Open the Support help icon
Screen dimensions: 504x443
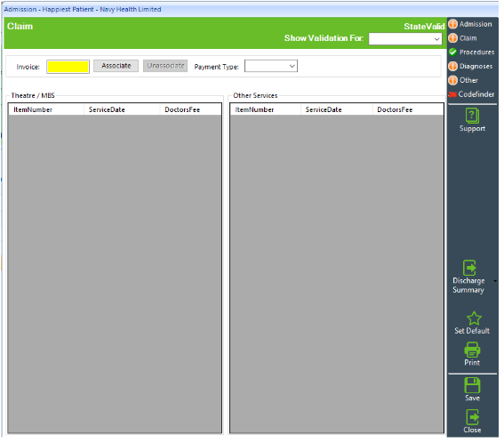click(x=472, y=116)
